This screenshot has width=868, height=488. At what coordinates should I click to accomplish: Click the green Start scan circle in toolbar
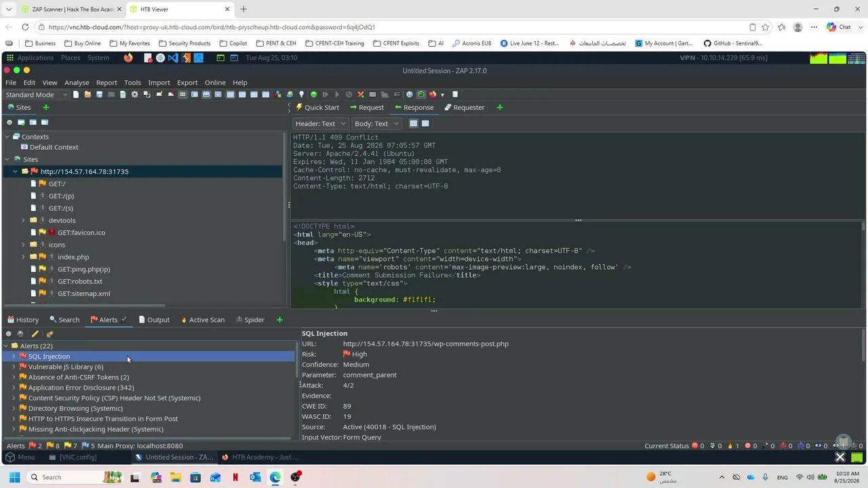313,94
